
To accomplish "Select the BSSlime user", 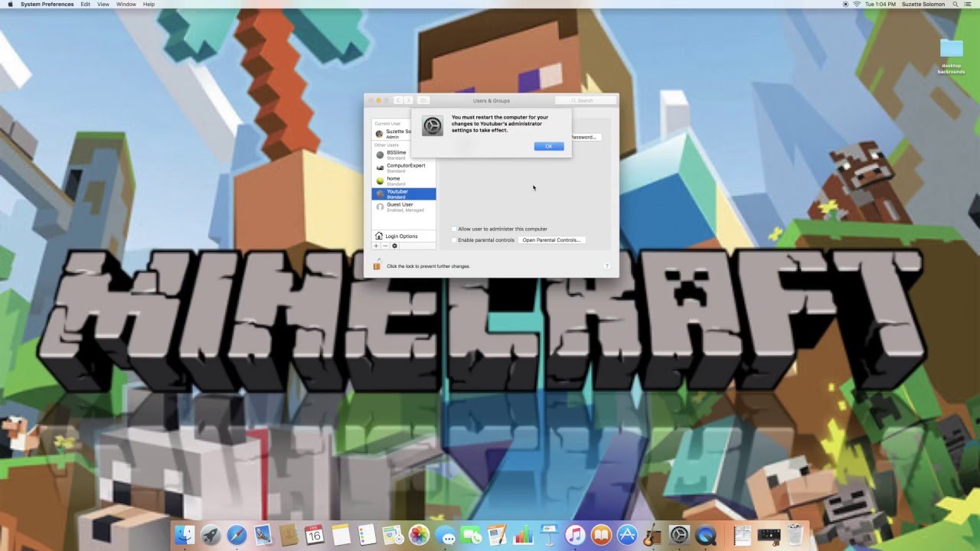I will click(x=403, y=155).
